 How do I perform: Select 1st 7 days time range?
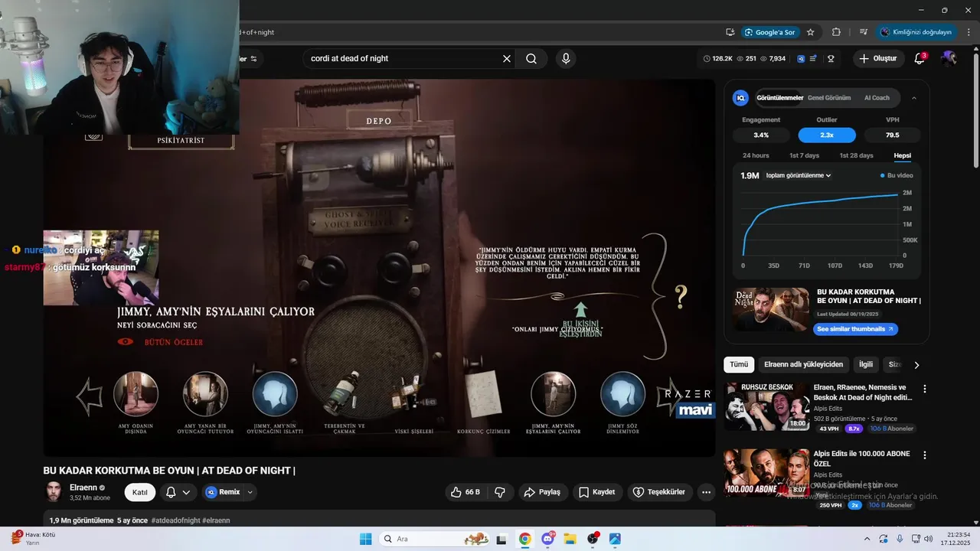tap(804, 155)
